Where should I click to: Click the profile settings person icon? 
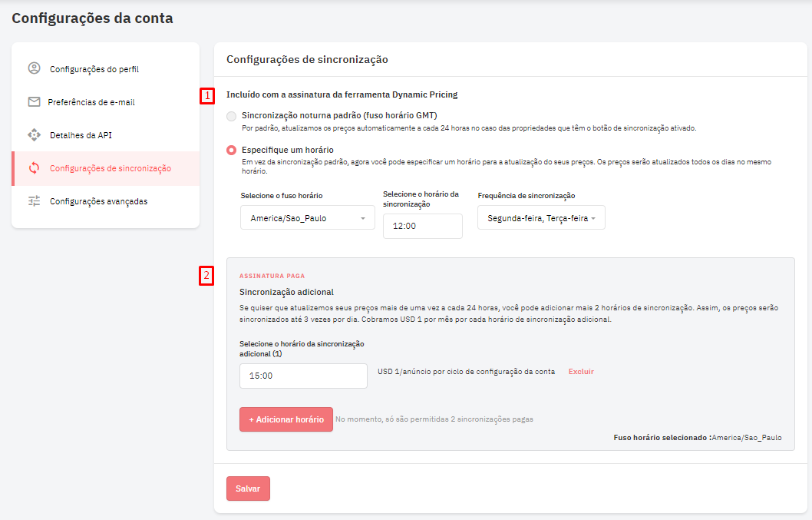pos(34,68)
